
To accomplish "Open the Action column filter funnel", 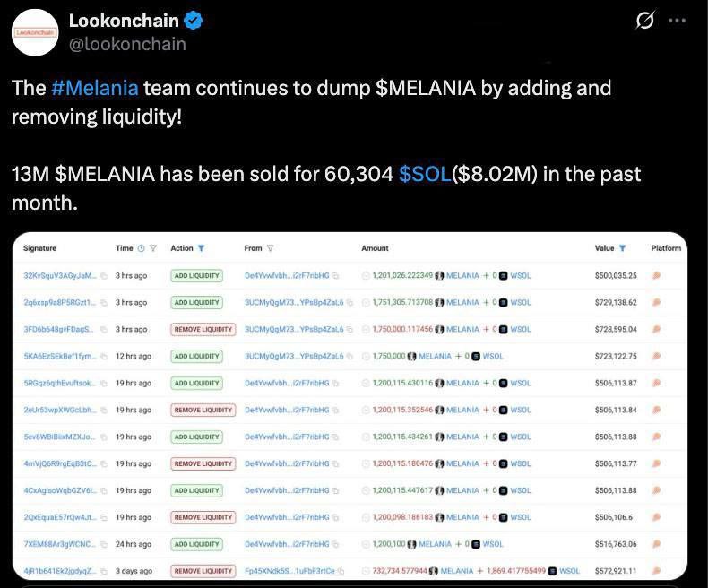I will click(202, 248).
